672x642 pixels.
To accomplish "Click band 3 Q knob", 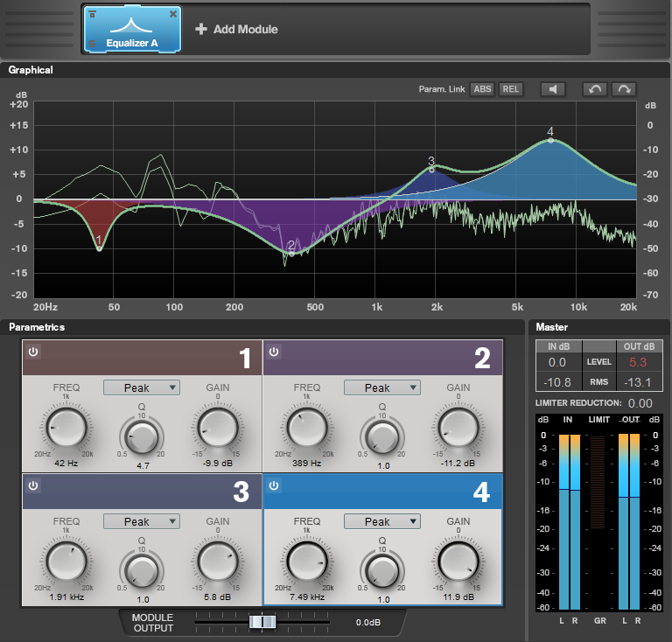I will click(x=142, y=571).
